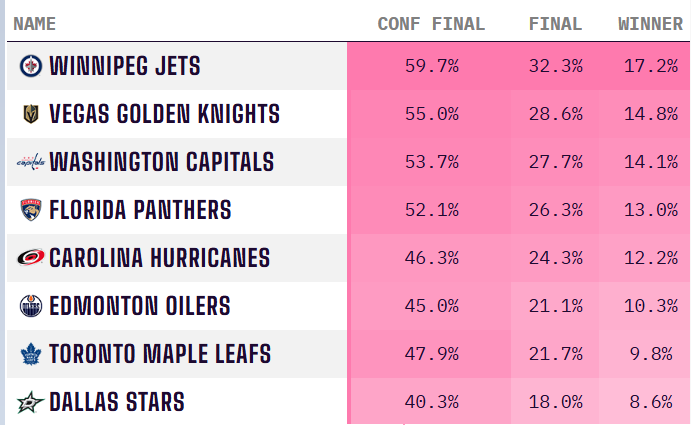The height and width of the screenshot is (425, 691).
Task: Click Carolina Hurricanes 46.3% conf final cell
Action: (x=432, y=258)
